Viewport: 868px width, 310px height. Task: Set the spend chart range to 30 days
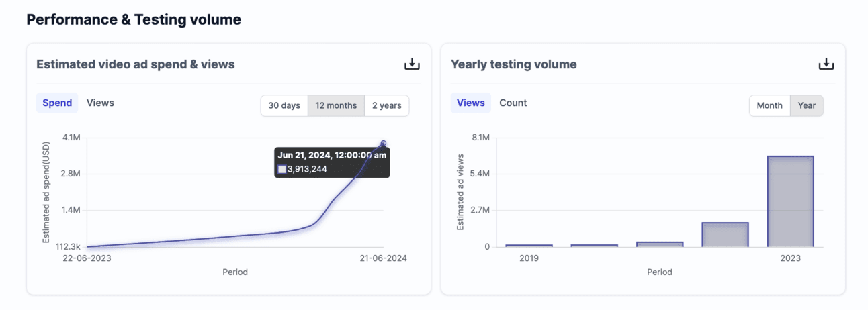point(284,106)
